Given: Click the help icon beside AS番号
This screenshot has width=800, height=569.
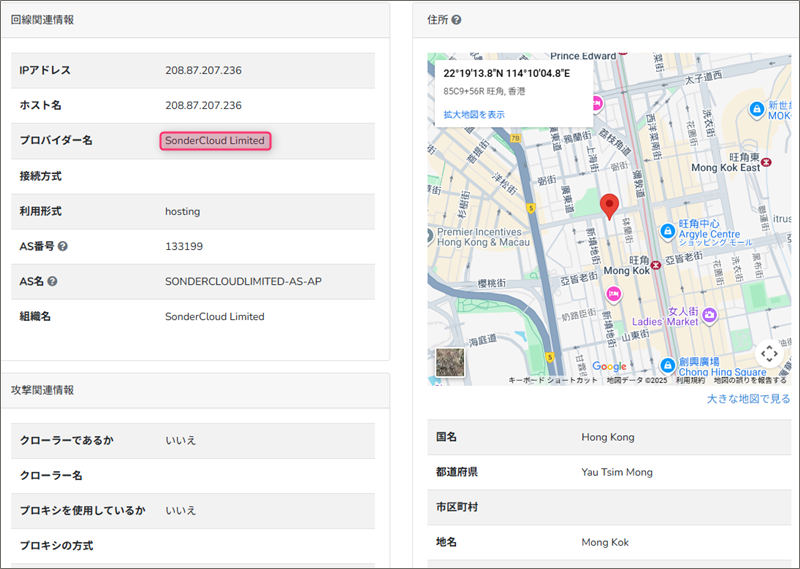Looking at the screenshot, I should (63, 246).
